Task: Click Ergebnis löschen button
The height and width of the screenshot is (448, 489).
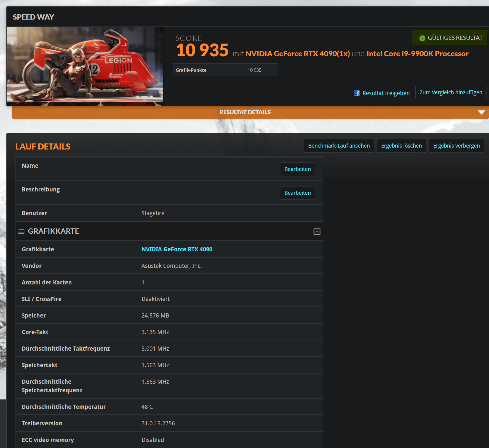Action: coord(401,146)
